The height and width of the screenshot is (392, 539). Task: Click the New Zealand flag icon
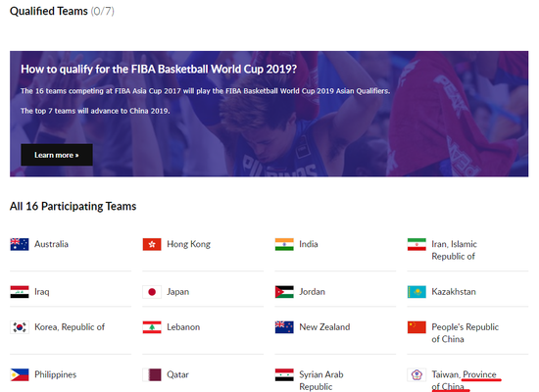point(284,327)
